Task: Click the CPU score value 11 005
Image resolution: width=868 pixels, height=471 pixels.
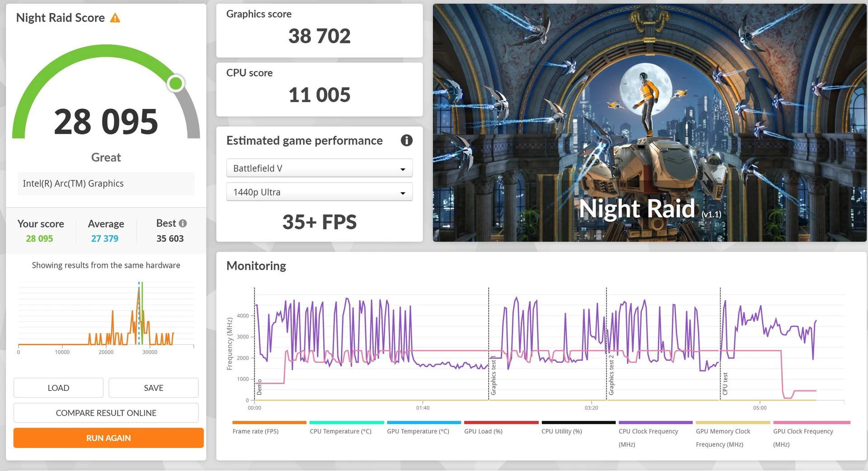Action: 319,95
